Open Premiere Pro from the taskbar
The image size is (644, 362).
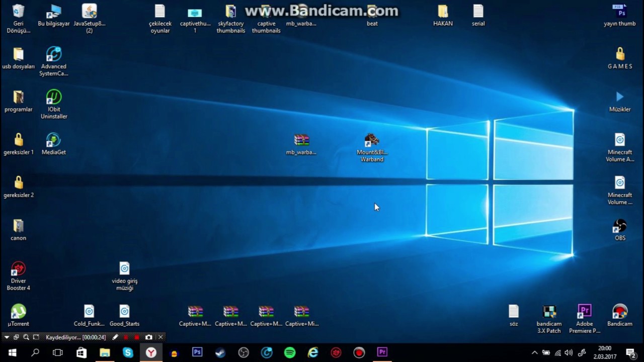tap(382, 352)
